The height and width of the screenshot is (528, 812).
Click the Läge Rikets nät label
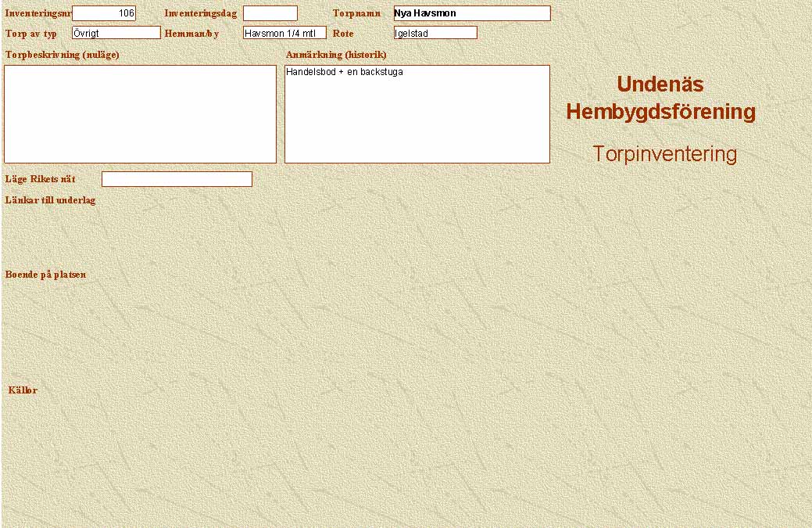pos(40,179)
